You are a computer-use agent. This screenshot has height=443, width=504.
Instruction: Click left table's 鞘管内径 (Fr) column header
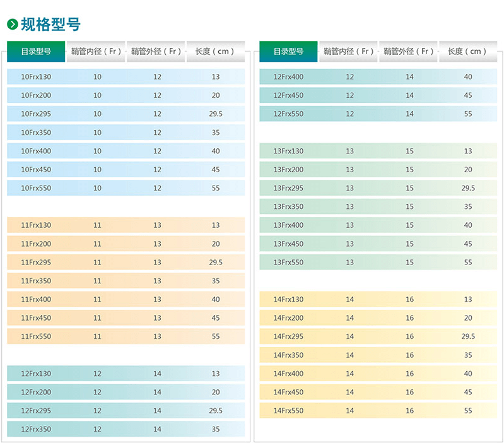point(96,51)
